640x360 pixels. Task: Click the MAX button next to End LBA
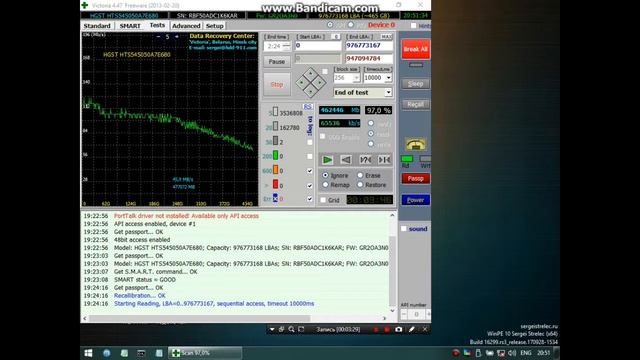pos(386,37)
